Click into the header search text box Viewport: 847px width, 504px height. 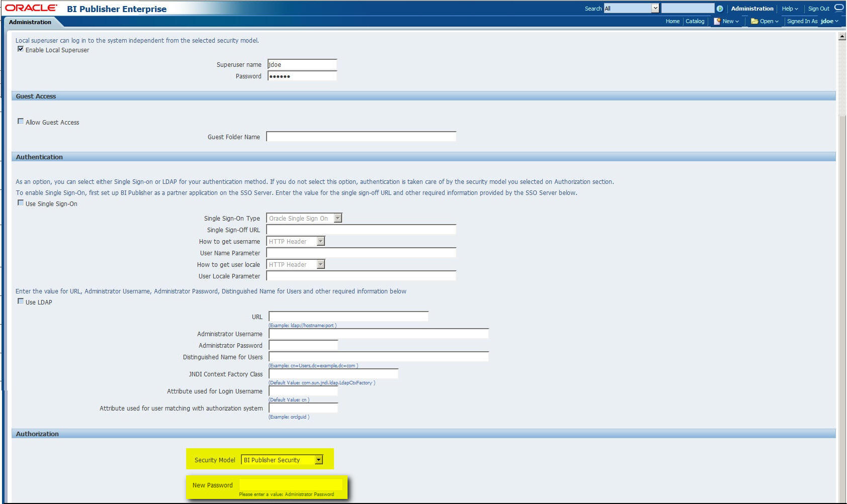[688, 9]
